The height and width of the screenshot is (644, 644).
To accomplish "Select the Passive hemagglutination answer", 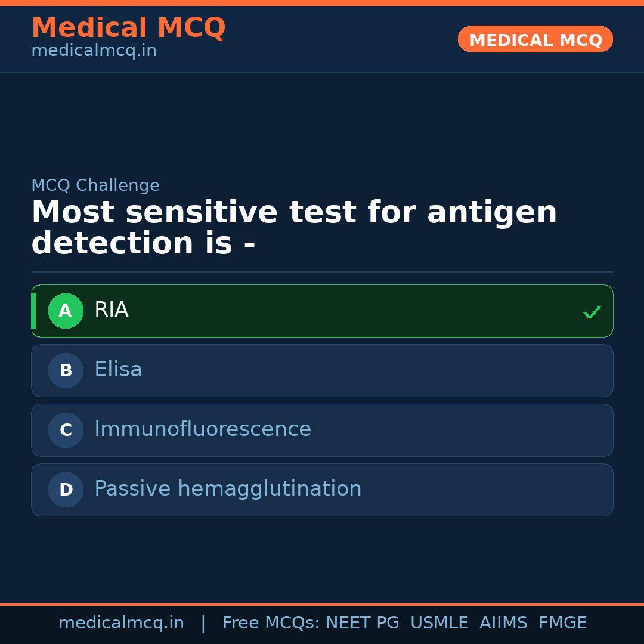I will point(228,489).
